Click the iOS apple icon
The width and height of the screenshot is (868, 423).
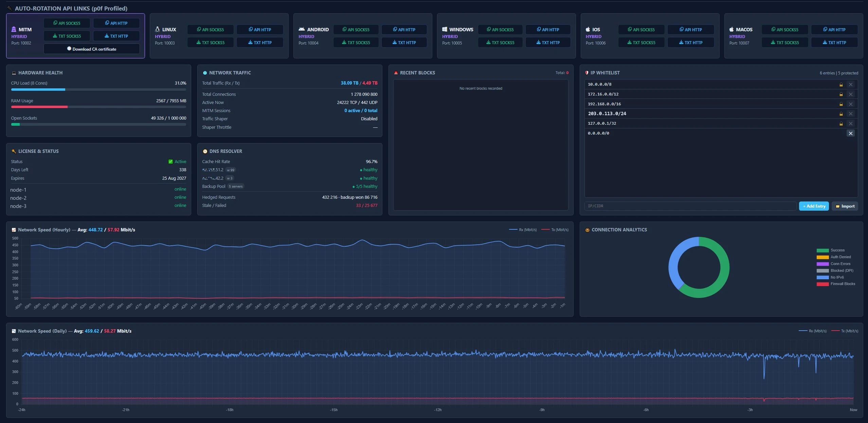(588, 29)
